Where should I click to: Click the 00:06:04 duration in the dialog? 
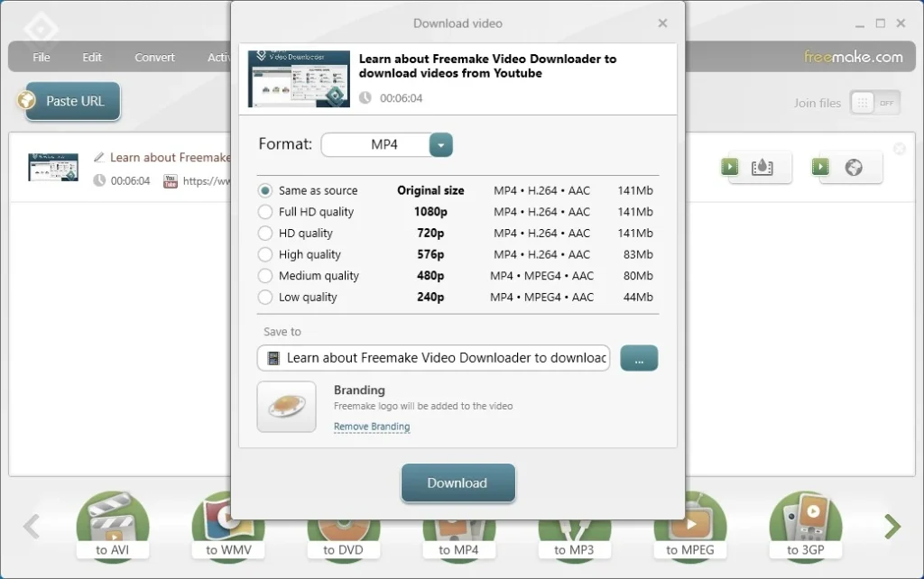click(x=402, y=98)
